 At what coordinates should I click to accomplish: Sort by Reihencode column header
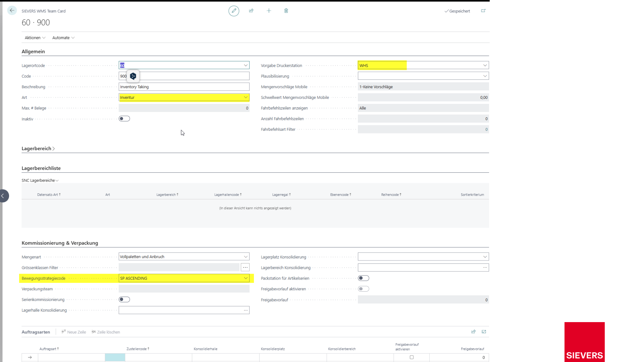click(x=391, y=195)
